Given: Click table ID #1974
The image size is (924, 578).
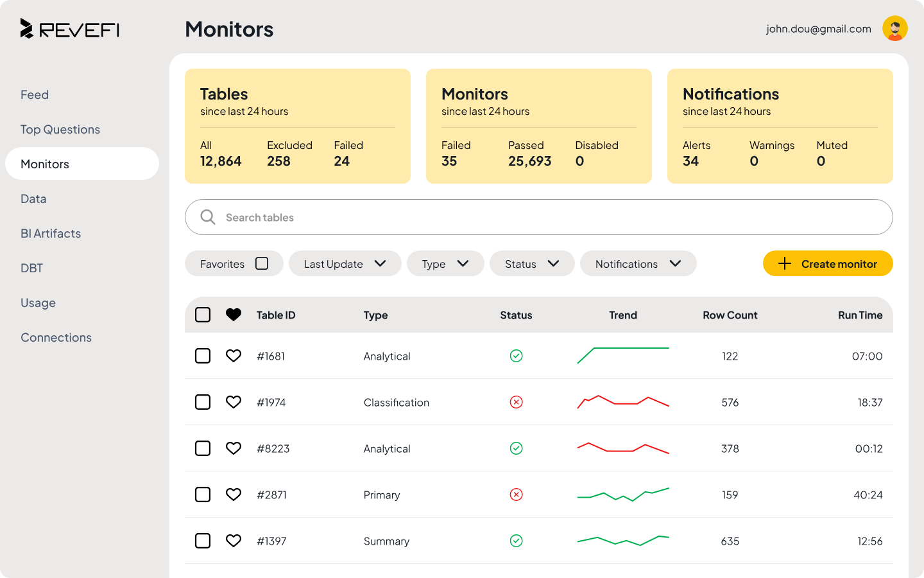Looking at the screenshot, I should tap(271, 402).
